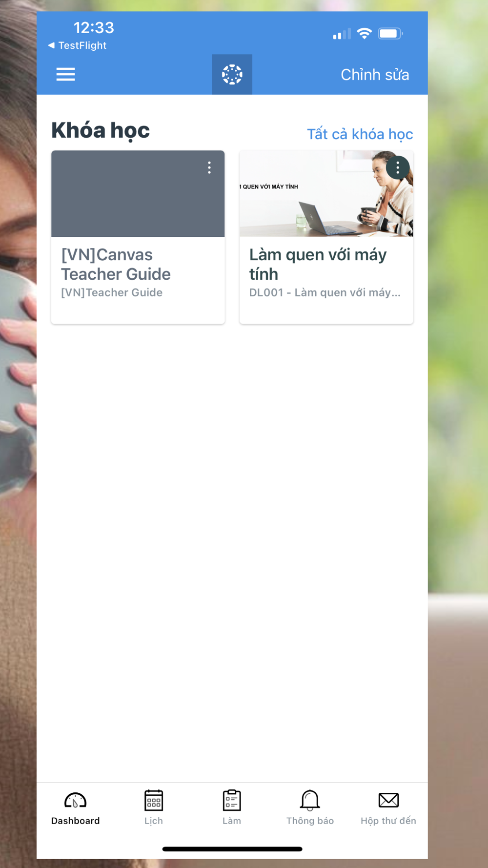
Task: Open options for Làm quen với máy tính card
Action: point(398,168)
